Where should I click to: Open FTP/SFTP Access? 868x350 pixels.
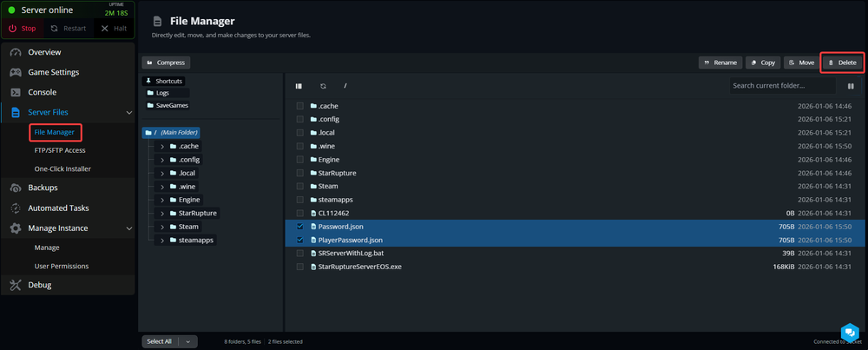pyautogui.click(x=60, y=150)
